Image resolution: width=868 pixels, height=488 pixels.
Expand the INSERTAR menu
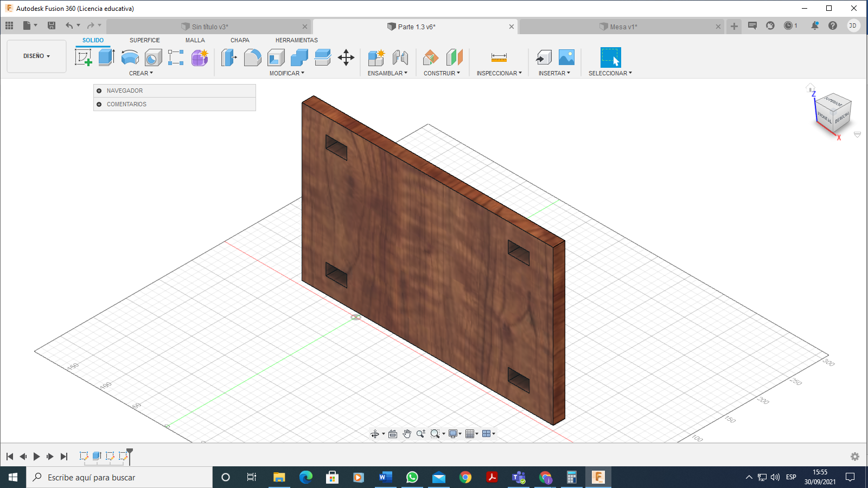[x=554, y=73]
